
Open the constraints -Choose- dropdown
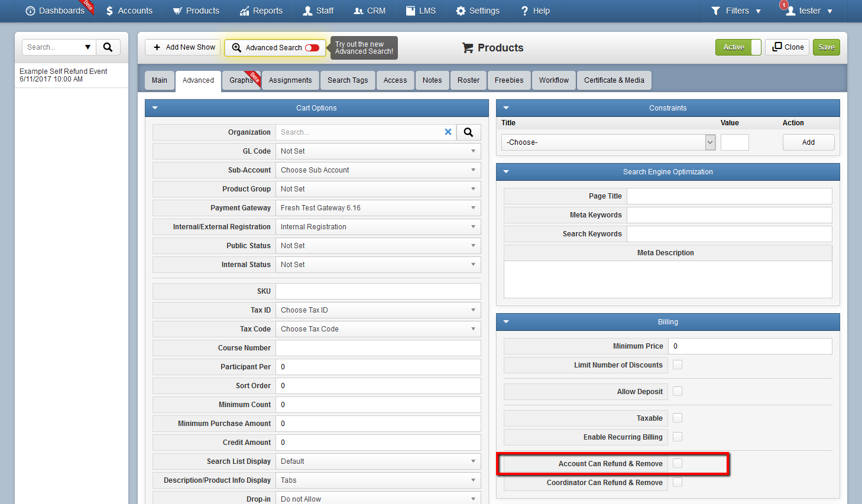(x=608, y=142)
